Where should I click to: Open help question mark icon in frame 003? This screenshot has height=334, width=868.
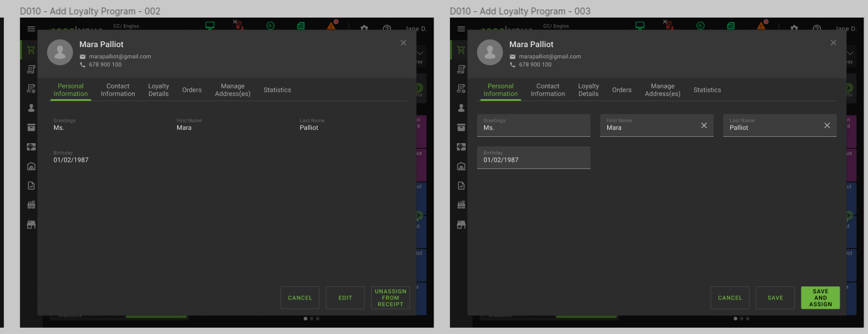816,28
